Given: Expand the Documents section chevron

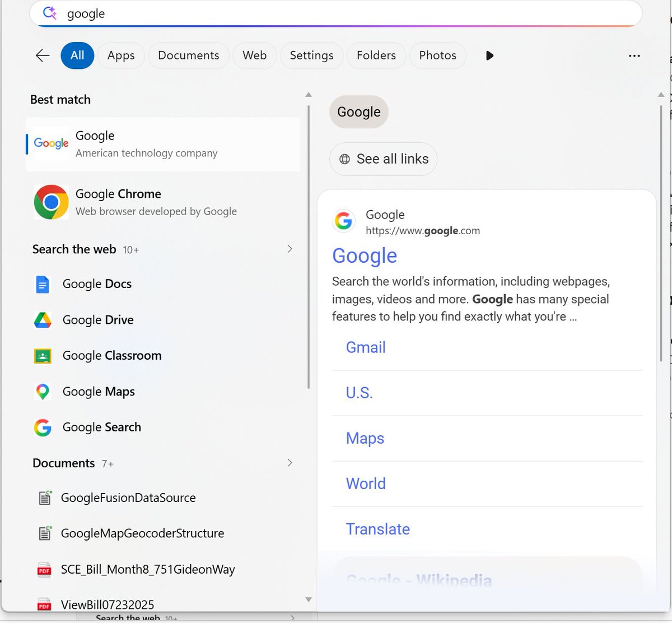Looking at the screenshot, I should pos(290,463).
